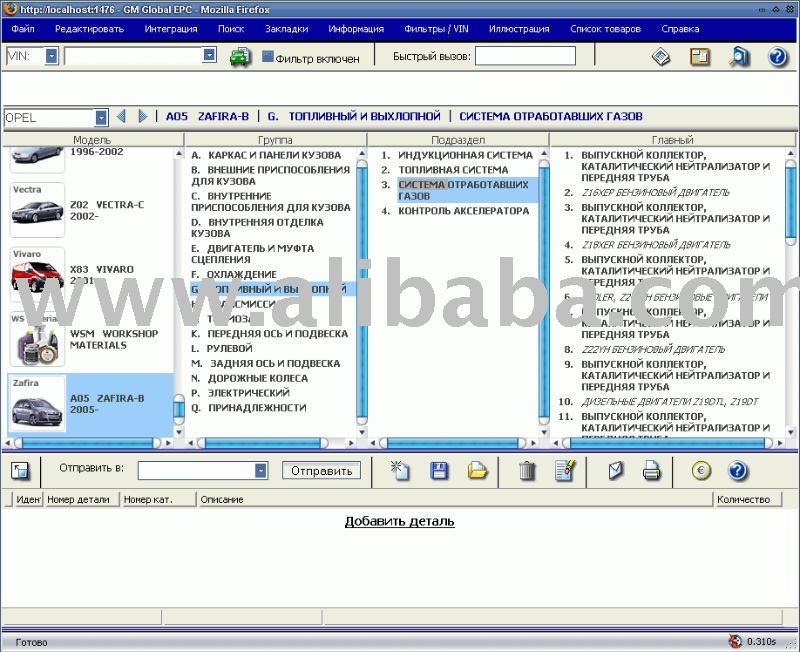Viewport: 800px width, 652px height.
Task: Select group E. ДВИГАТЕЛЬ И МУФТА СЦЕПЛЕНИЯ
Action: pos(253,254)
